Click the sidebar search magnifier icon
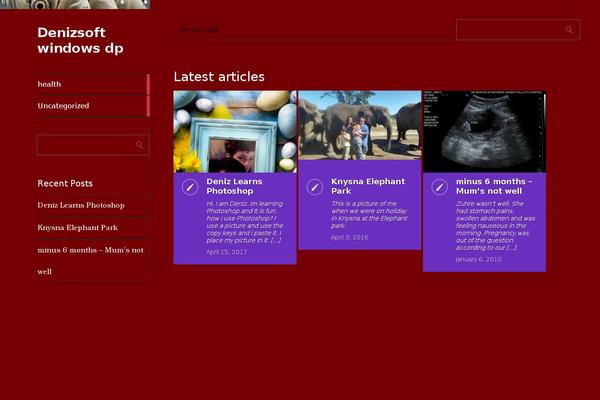 [139, 145]
